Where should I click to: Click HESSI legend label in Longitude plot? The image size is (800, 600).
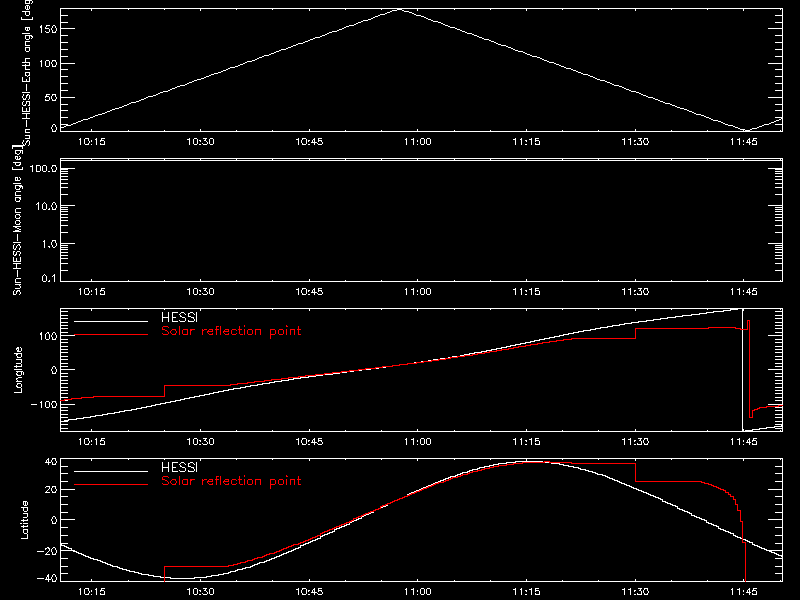click(x=179, y=317)
